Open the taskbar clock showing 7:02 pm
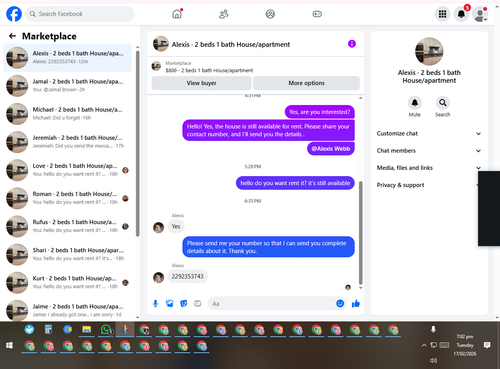 pyautogui.click(x=465, y=345)
